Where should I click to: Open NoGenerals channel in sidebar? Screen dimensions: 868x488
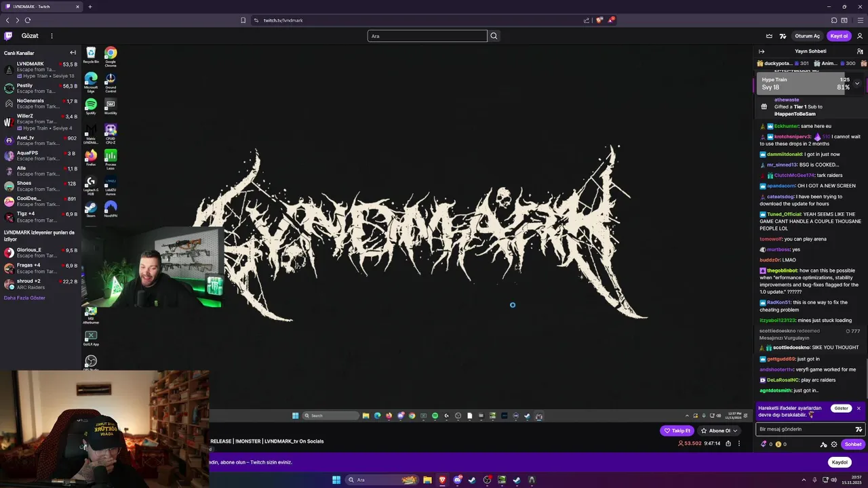41,104
